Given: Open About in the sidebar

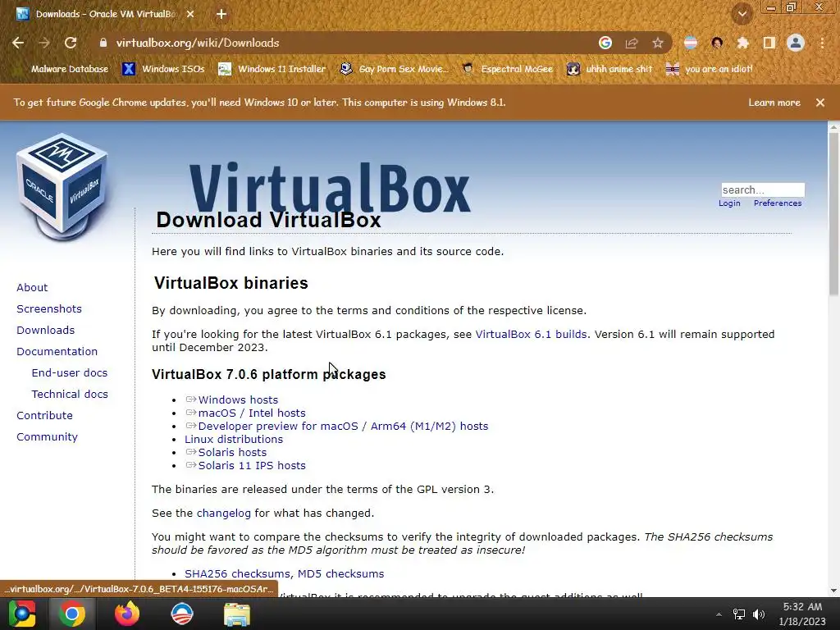Looking at the screenshot, I should (32, 288).
